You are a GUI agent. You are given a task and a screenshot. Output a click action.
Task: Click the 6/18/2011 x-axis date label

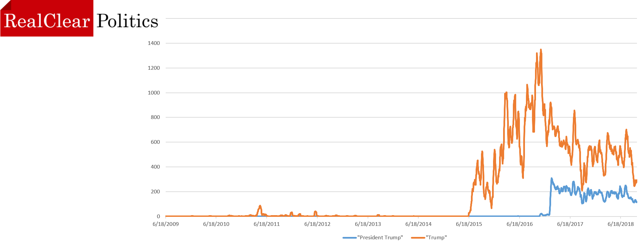click(x=267, y=224)
